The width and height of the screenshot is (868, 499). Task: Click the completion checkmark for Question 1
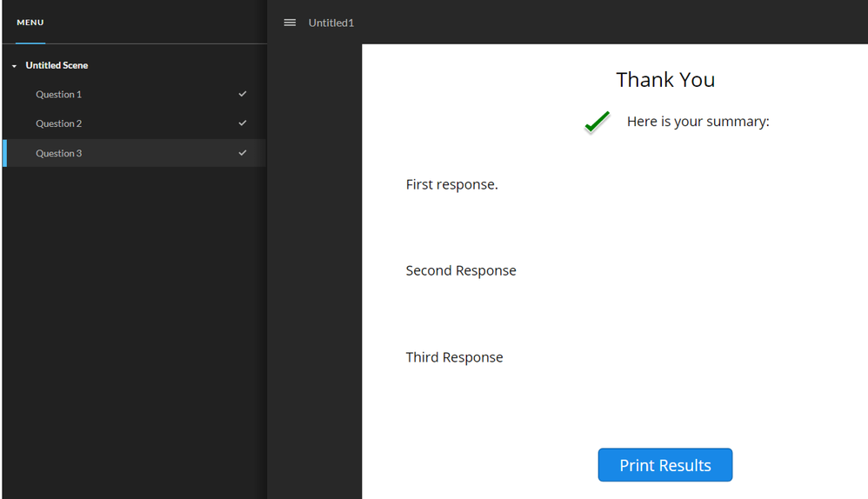tap(243, 94)
